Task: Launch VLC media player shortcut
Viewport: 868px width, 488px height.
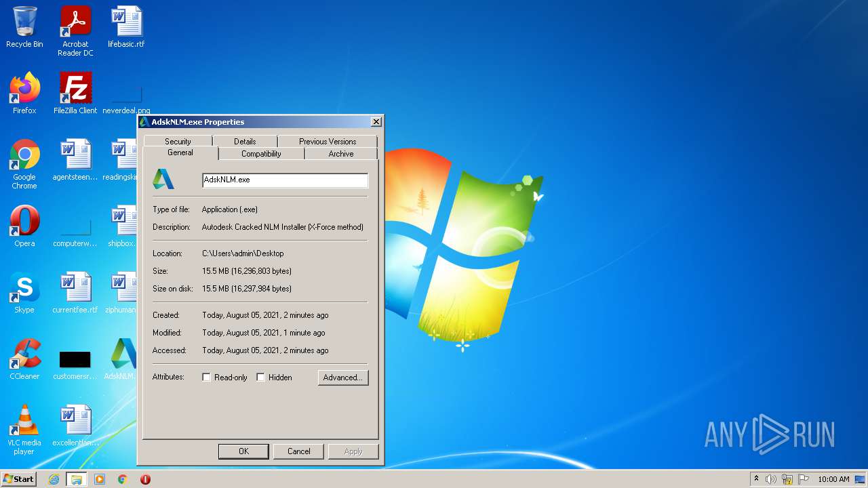Action: pos(24,430)
